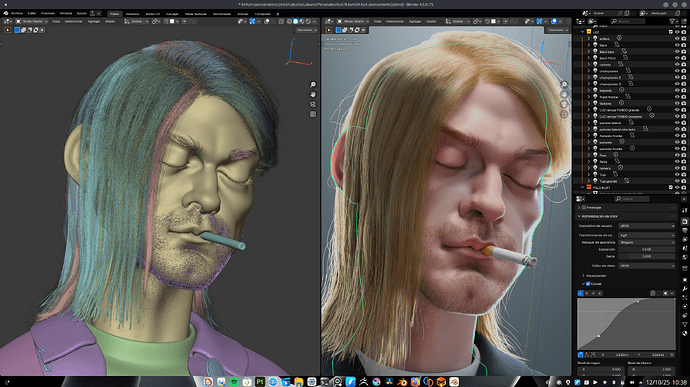Expand the Top-grande light in outliner
The height and width of the screenshot is (387, 690).
point(589,181)
